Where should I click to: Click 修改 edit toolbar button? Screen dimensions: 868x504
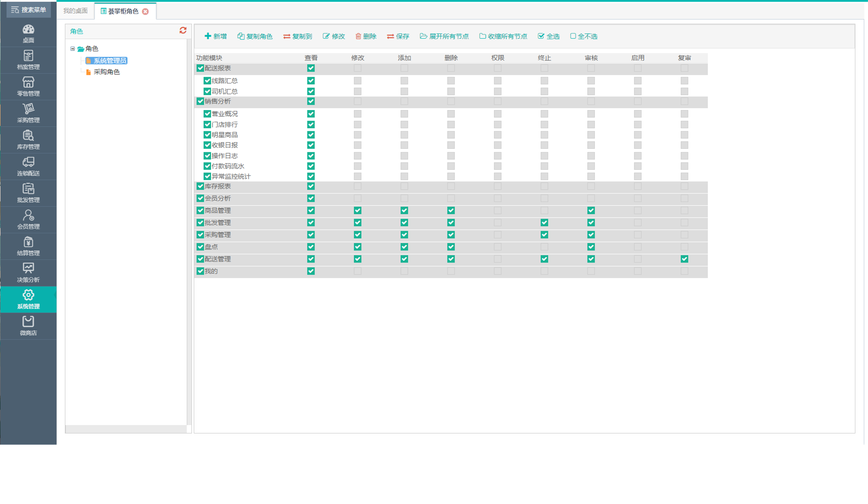click(x=334, y=36)
